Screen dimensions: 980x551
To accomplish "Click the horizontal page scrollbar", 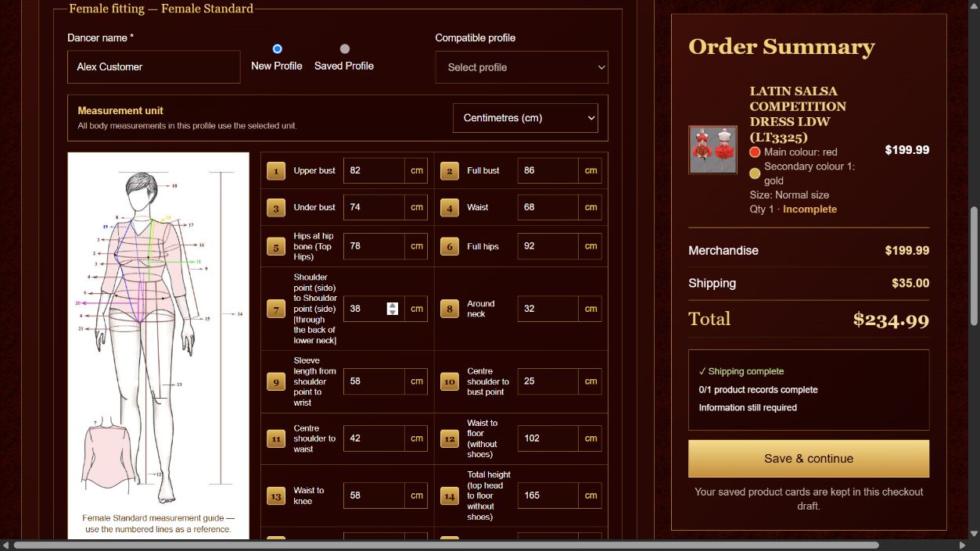I will click(447, 545).
